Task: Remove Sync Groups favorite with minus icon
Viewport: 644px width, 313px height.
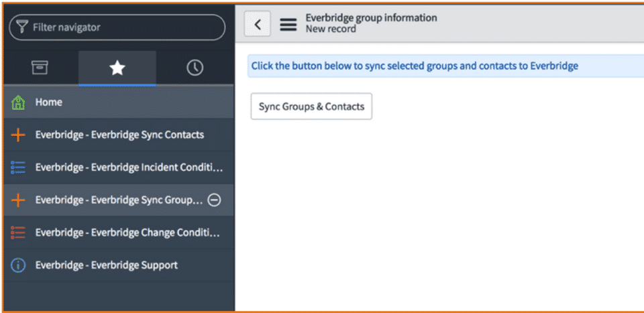Action: point(215,200)
